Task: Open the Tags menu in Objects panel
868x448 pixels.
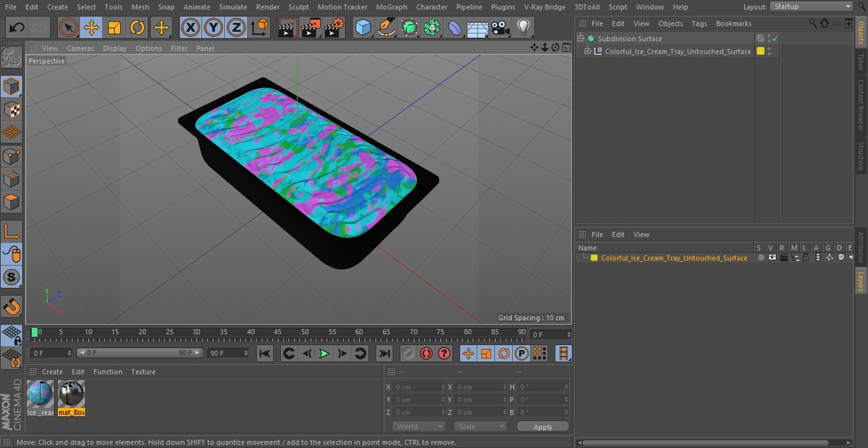Action: (x=699, y=24)
